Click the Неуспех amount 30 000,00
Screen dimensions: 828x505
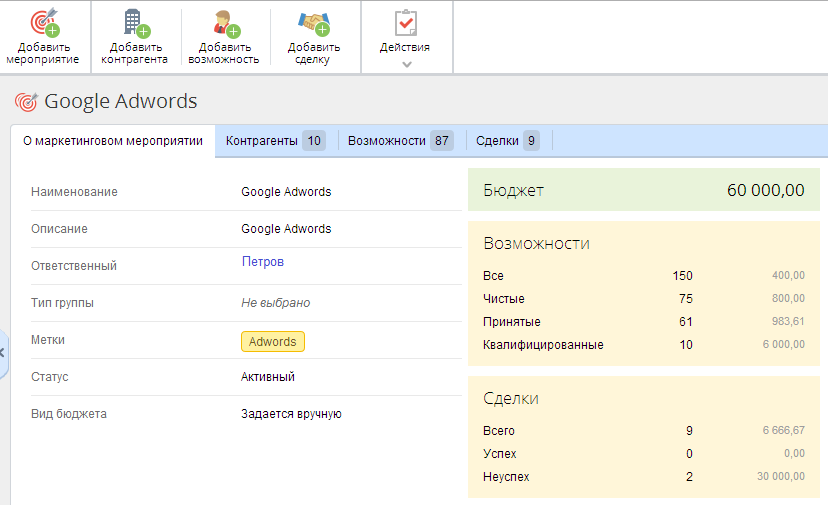[780, 476]
